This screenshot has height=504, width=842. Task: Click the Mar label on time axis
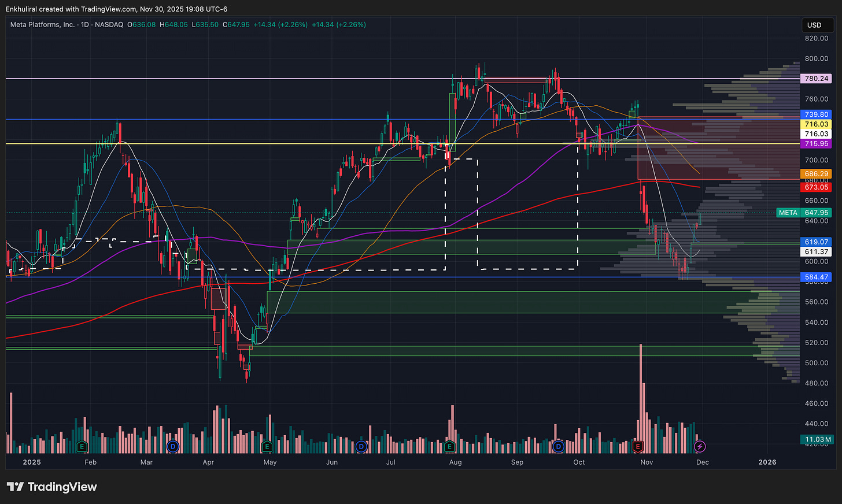click(x=146, y=462)
